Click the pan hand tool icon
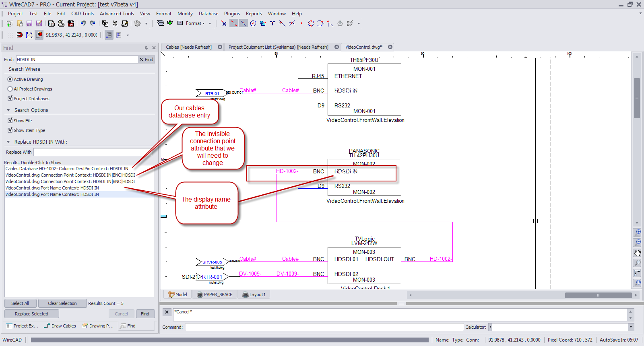The height and width of the screenshot is (346, 644). [638, 253]
